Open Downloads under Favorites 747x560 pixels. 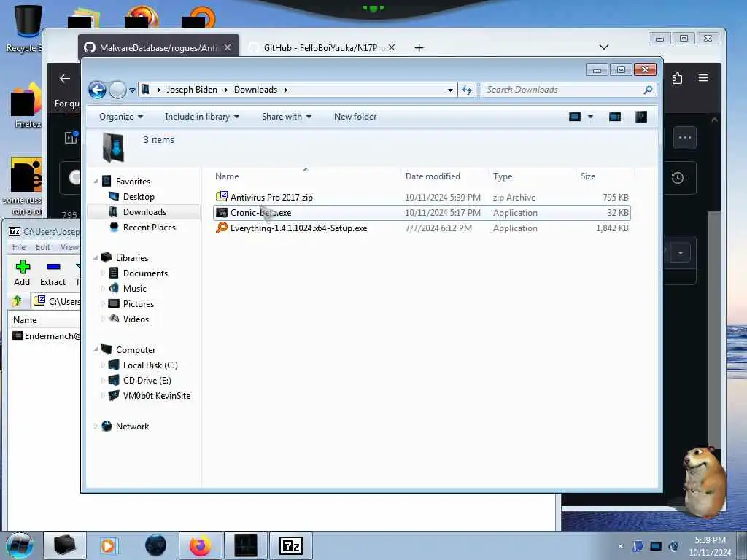point(144,212)
